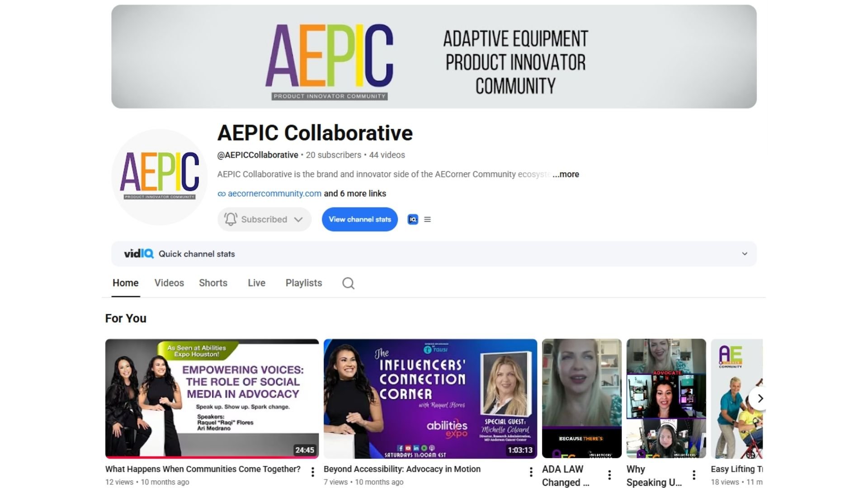
Task: Click the vidIQ icon beside View channel stats
Action: click(413, 220)
